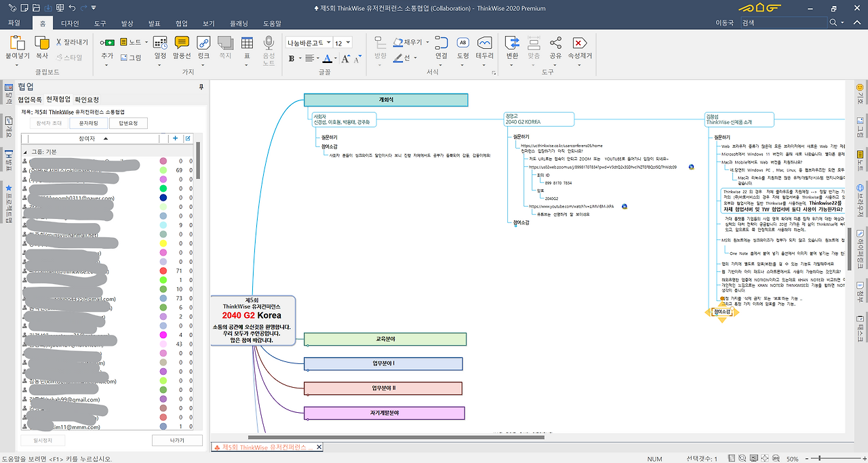Viewport: 868px width, 463px height.
Task: Switch to the 디자인 ribbon tab
Action: 70,23
